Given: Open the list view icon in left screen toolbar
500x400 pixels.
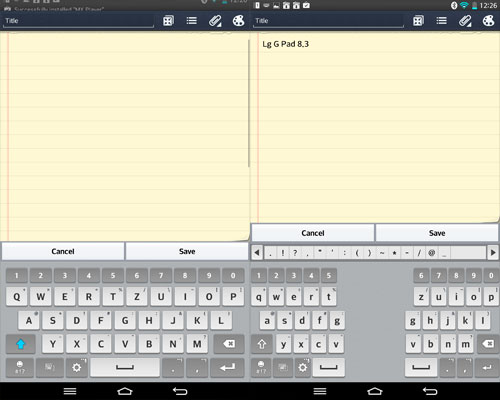Looking at the screenshot, I should click(192, 21).
